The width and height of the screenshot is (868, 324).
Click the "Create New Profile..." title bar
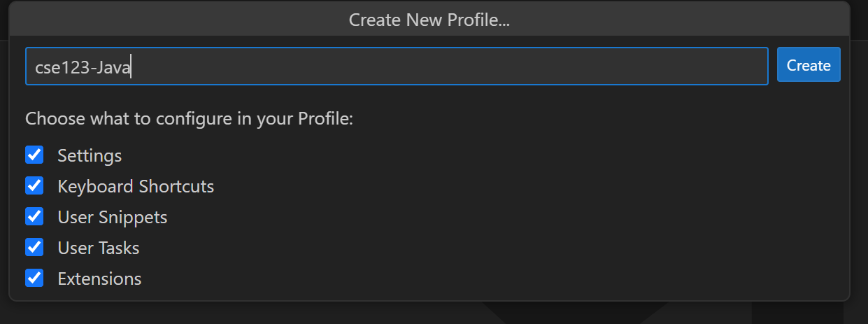click(429, 20)
